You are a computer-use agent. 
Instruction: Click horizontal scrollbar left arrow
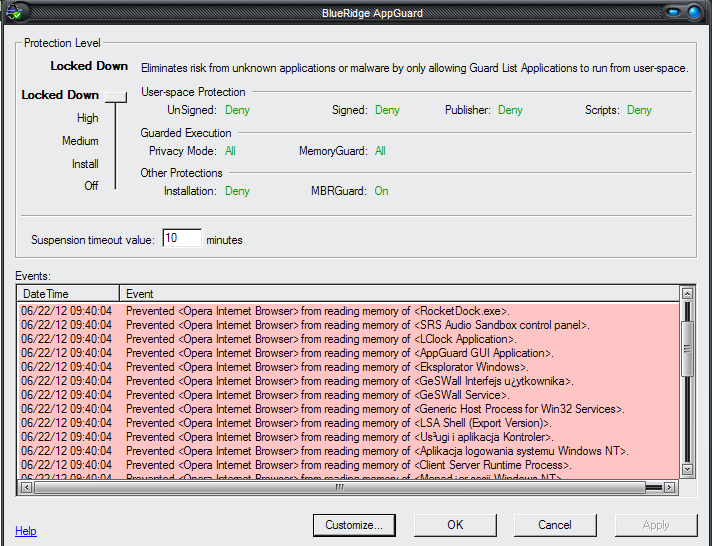[x=26, y=487]
